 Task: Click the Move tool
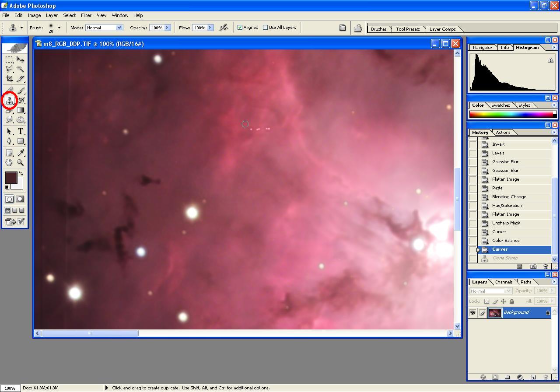tap(21, 59)
